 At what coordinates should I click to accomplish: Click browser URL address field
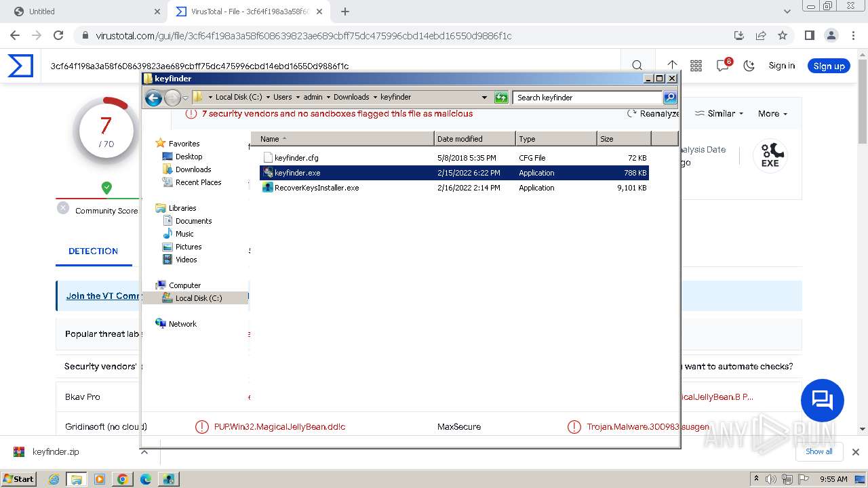[407, 35]
